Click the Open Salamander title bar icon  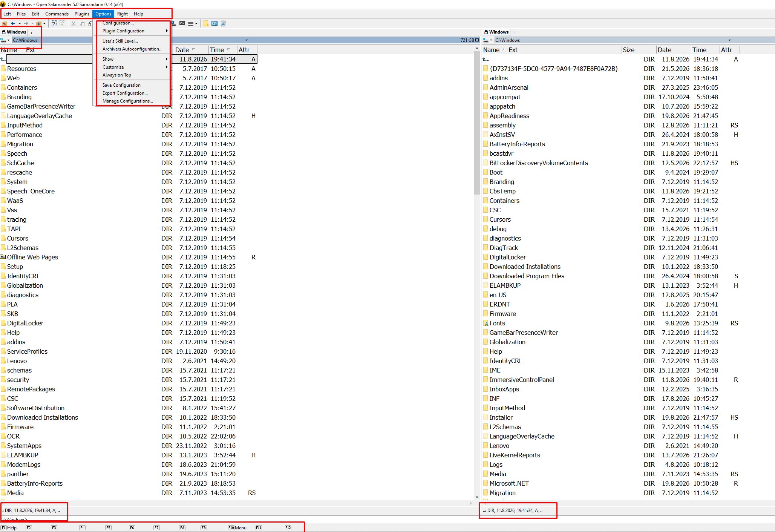tap(3, 4)
